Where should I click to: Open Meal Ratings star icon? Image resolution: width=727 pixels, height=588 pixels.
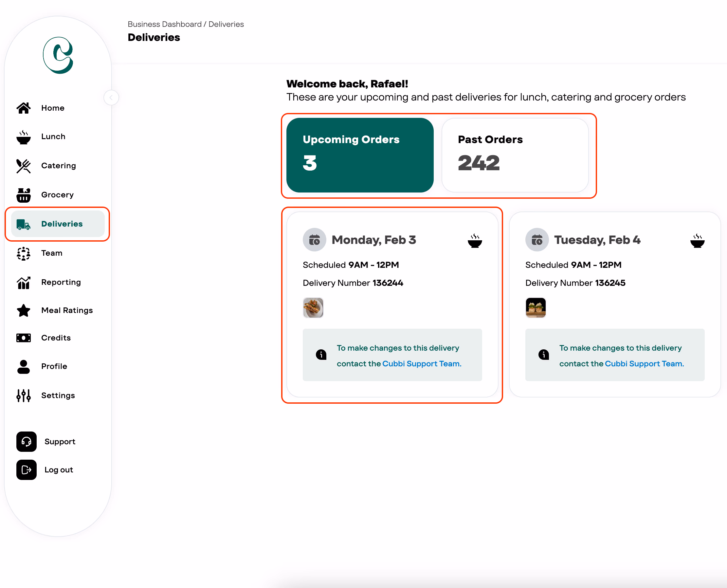coord(23,311)
